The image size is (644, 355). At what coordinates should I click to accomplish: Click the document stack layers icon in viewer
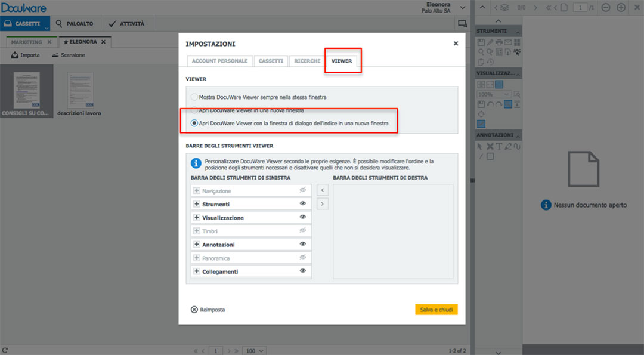pos(504,7)
